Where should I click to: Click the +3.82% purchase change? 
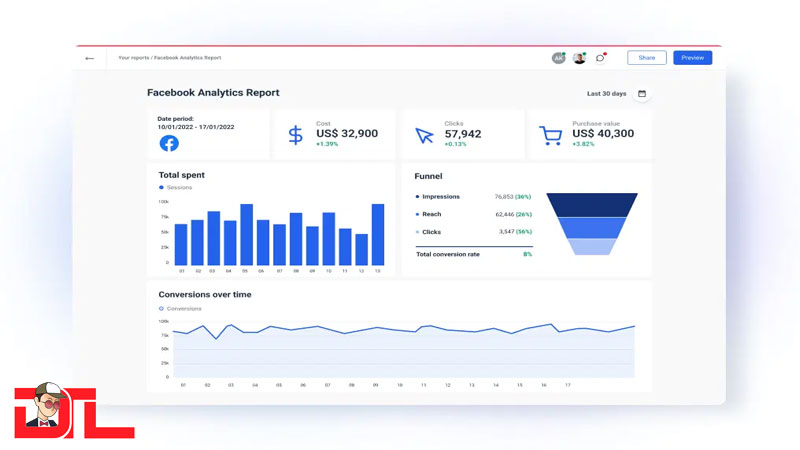coord(583,144)
